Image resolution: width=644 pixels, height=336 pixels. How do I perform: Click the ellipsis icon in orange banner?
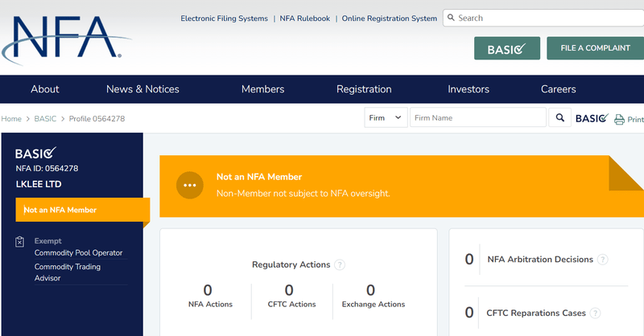click(x=190, y=184)
